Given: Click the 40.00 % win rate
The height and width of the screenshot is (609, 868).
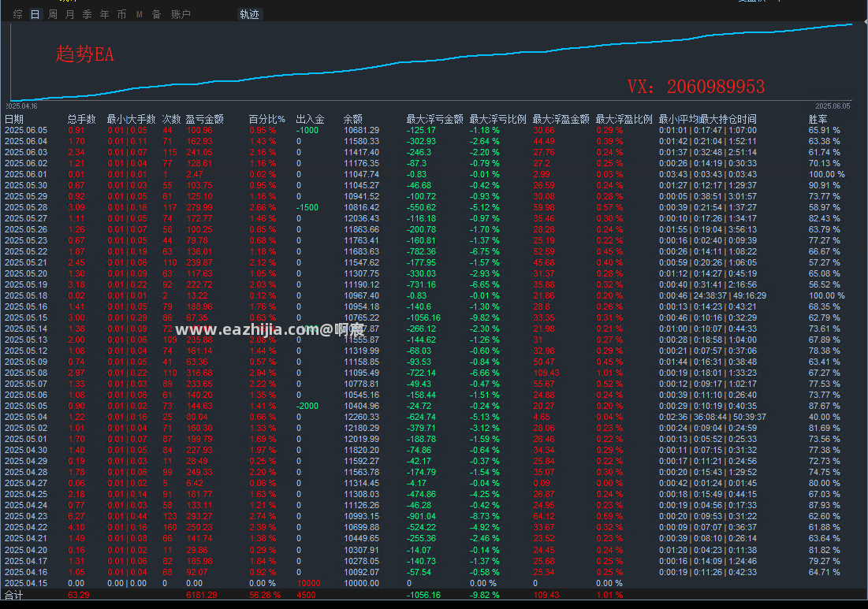Looking at the screenshot, I should click(825, 417).
